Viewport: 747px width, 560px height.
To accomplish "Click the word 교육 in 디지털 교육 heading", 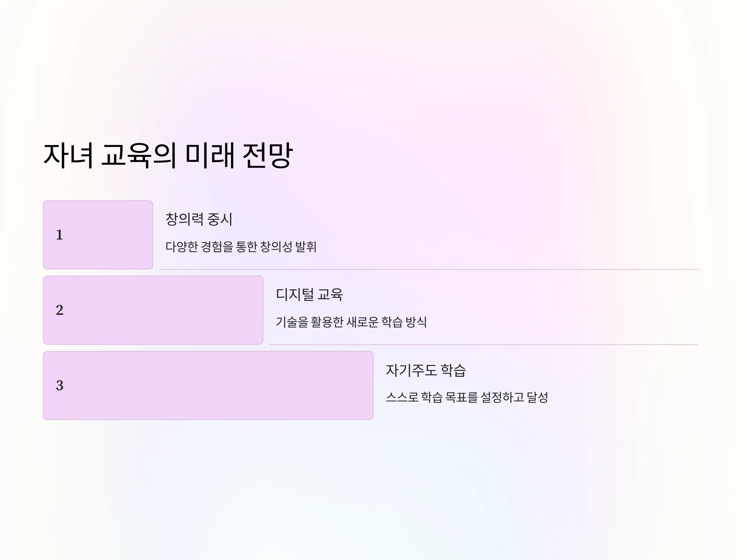I will pos(330,295).
